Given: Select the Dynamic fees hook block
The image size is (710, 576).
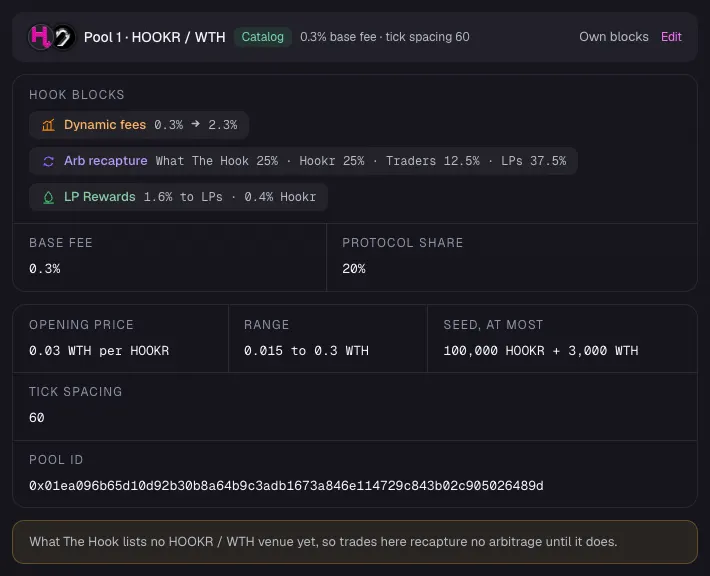Looking at the screenshot, I should pyautogui.click(x=139, y=125).
